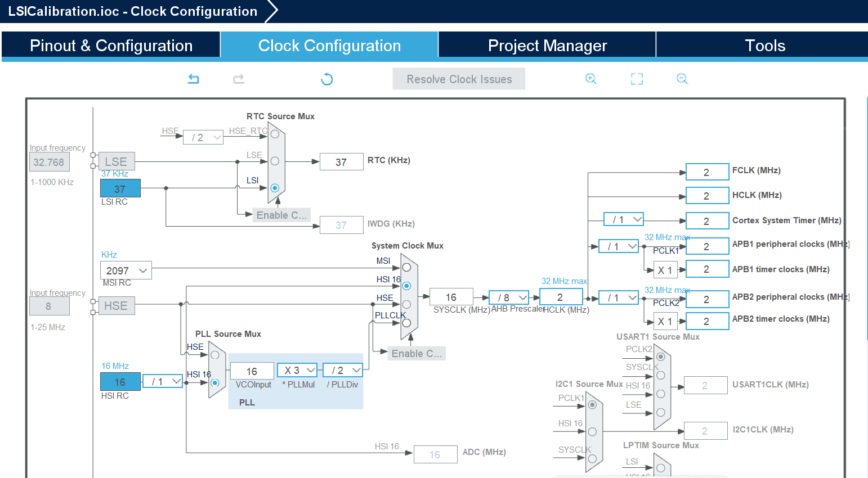Click the fit-to-screen zoom icon
This screenshot has width=868, height=478.
tap(637, 79)
